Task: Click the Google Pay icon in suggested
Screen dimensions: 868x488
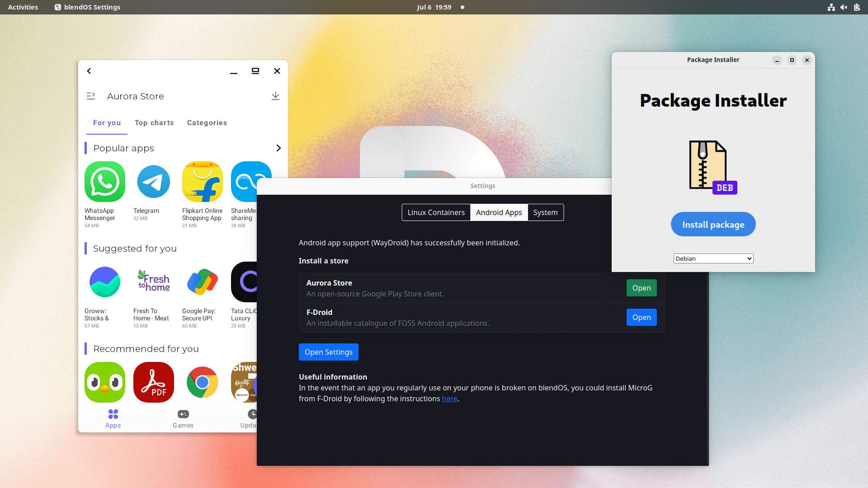Action: pyautogui.click(x=202, y=281)
